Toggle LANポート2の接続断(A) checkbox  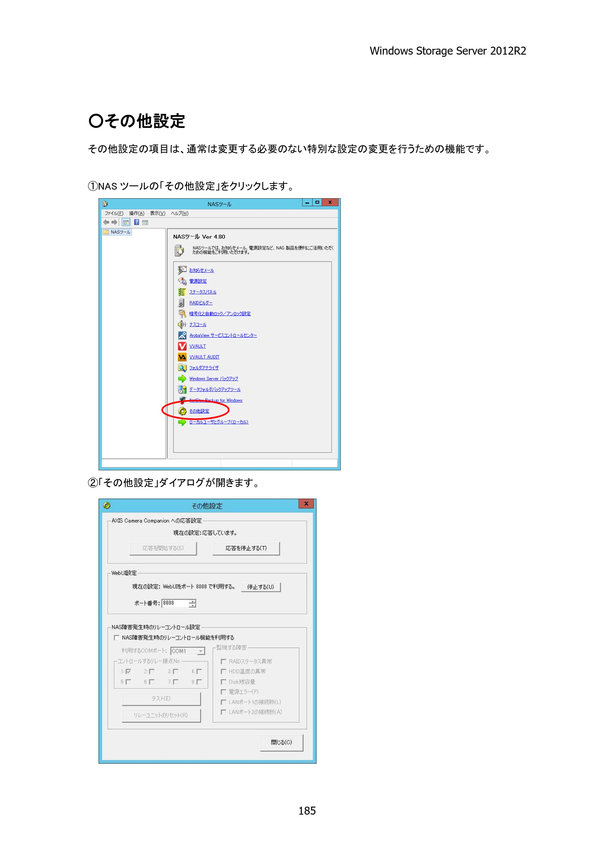tap(223, 712)
